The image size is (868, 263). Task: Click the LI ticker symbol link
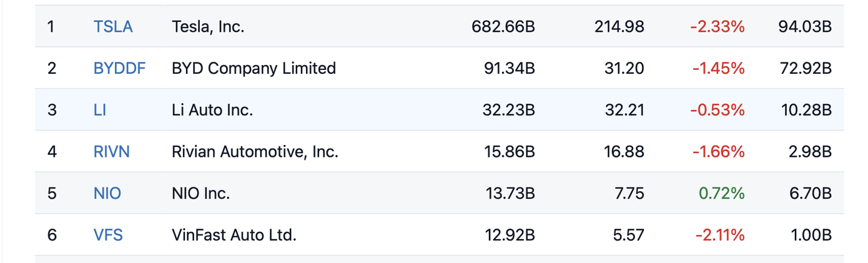100,110
